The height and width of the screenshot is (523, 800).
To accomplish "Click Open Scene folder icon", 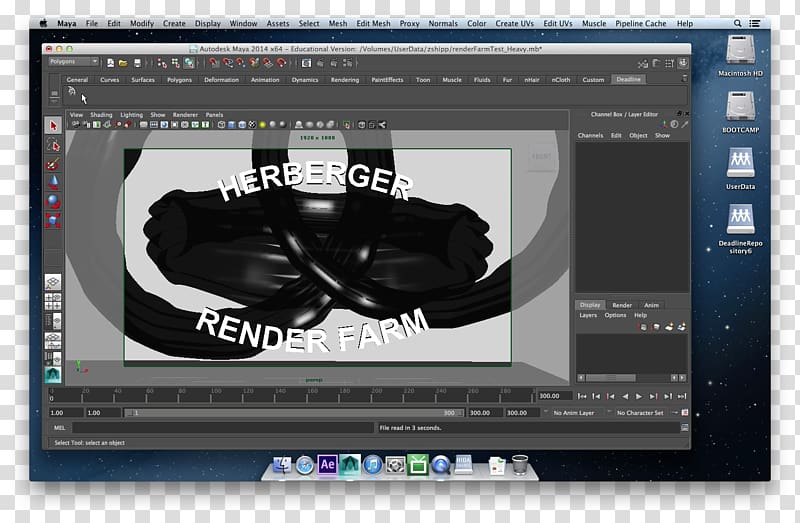I will click(x=123, y=63).
